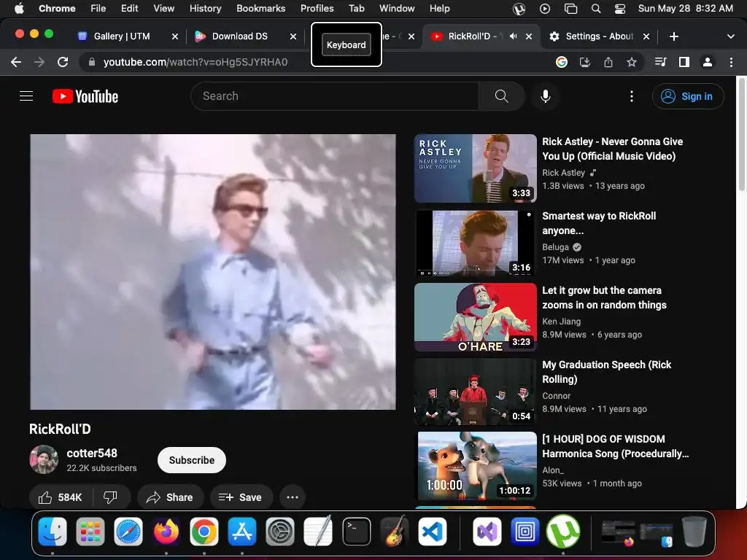This screenshot has height=560, width=747.
Task: Open Spotlight search in menu bar
Action: [x=595, y=9]
